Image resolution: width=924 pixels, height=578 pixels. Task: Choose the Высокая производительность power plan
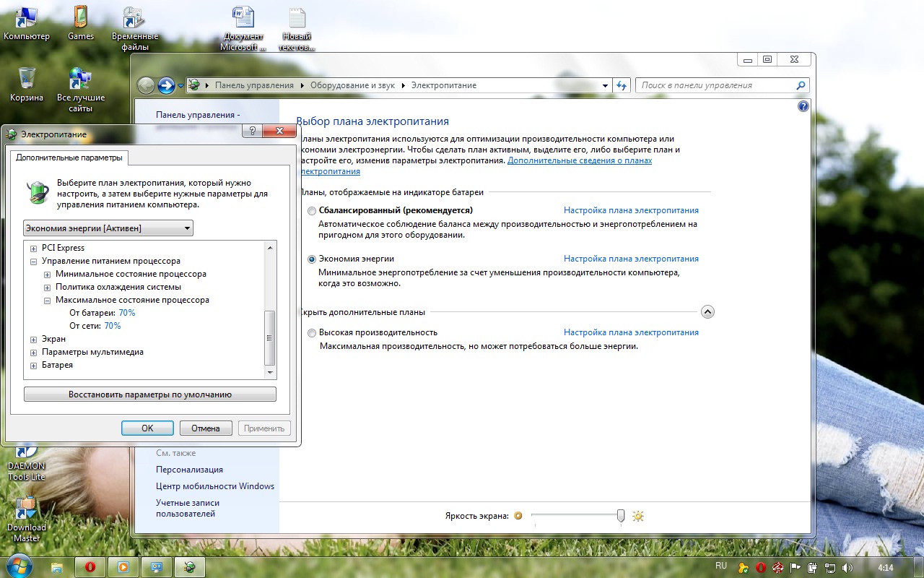312,333
